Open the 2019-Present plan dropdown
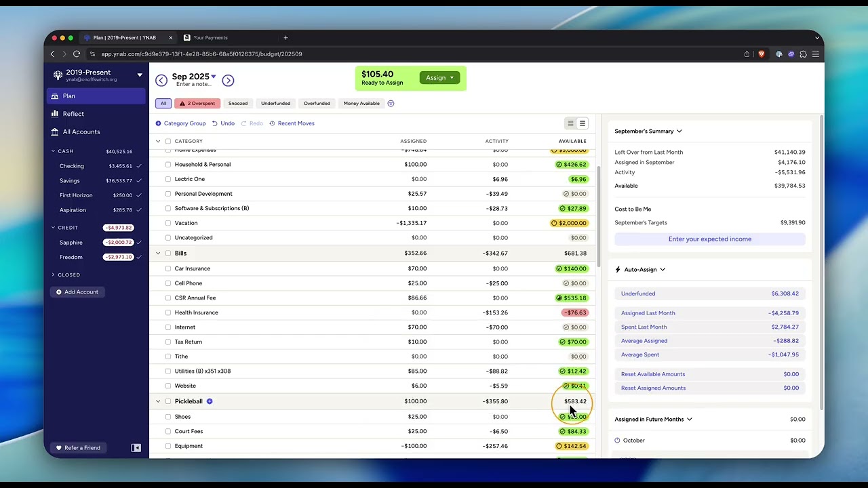 [140, 75]
